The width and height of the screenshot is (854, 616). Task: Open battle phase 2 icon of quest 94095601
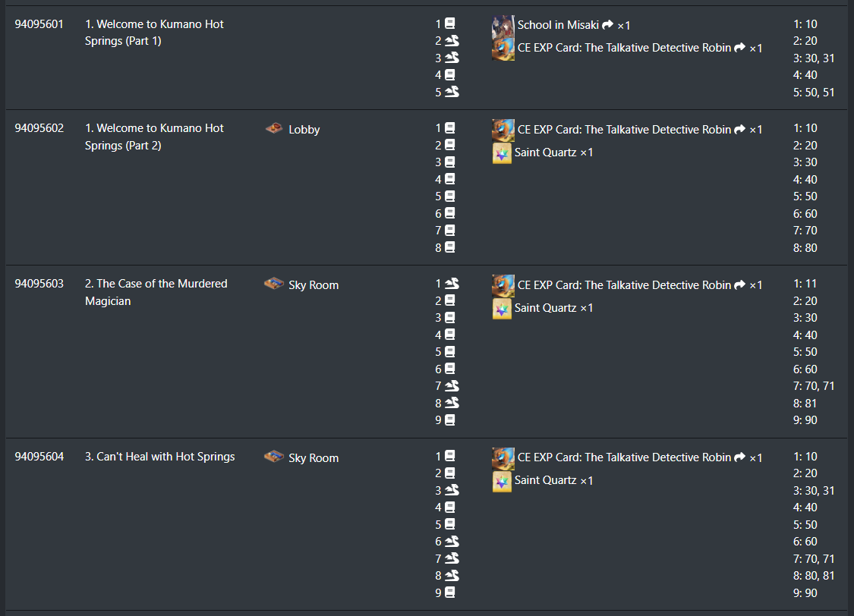pos(452,41)
